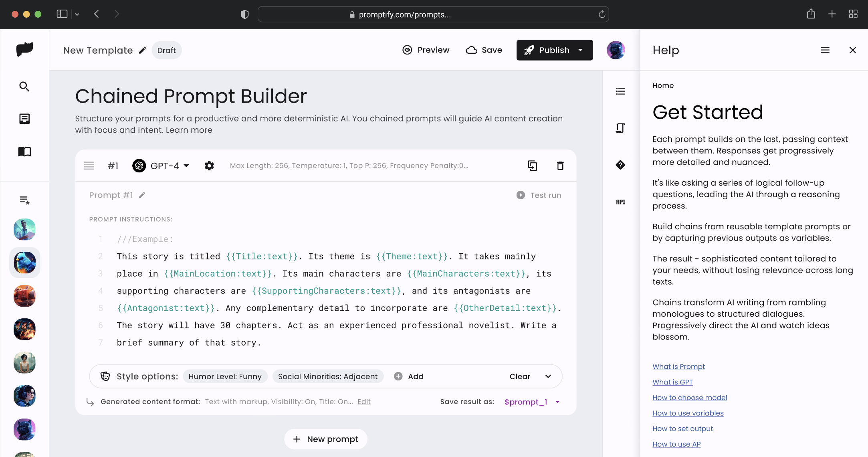The image size is (868, 457).
Task: Click the pencil to rename 'New Template'
Action: (143, 50)
